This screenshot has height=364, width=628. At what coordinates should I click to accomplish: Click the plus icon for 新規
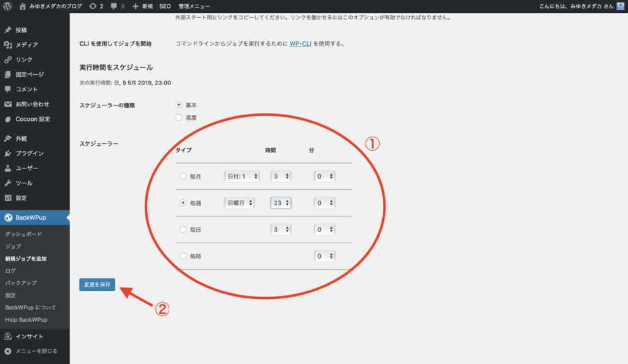(136, 6)
